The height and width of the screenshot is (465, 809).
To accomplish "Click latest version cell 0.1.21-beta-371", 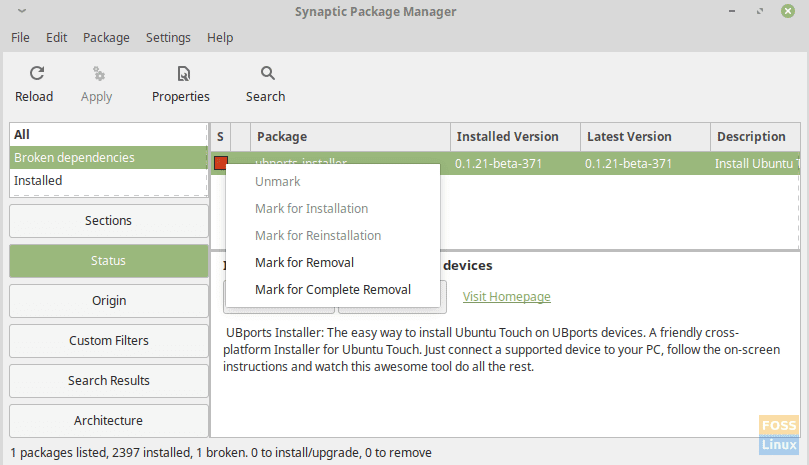I will tap(628, 164).
